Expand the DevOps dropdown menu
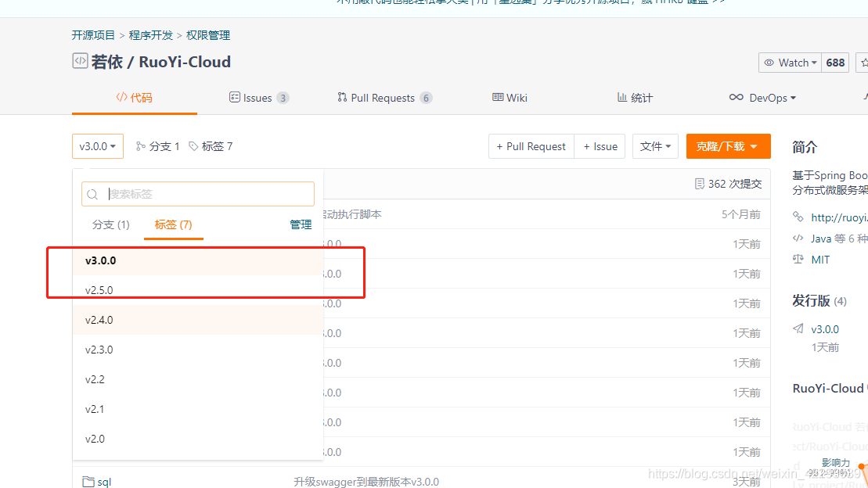 coord(763,98)
